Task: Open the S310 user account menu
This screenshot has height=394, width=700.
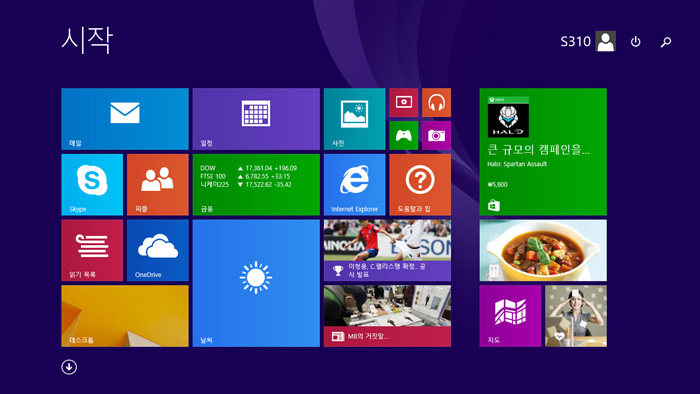Action: pyautogui.click(x=588, y=41)
